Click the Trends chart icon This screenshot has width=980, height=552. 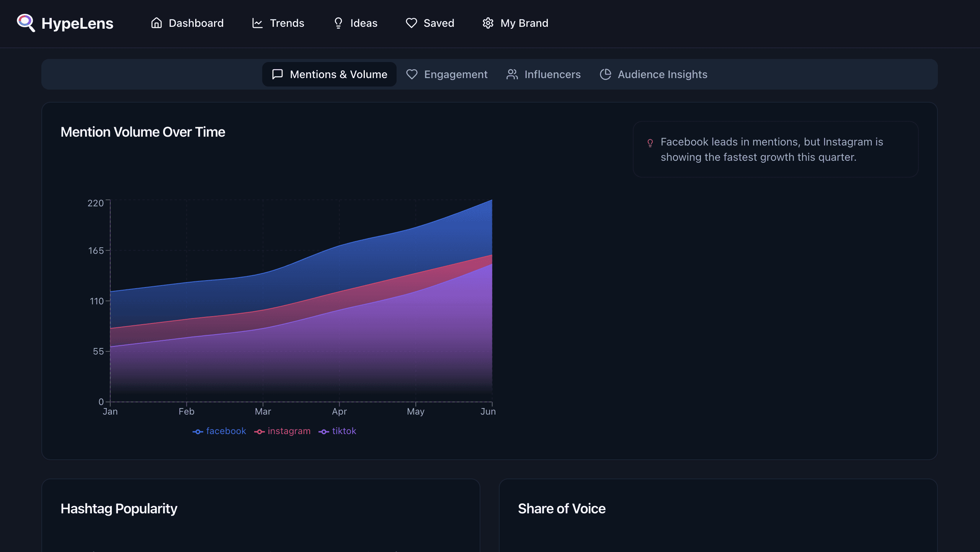[x=257, y=23]
